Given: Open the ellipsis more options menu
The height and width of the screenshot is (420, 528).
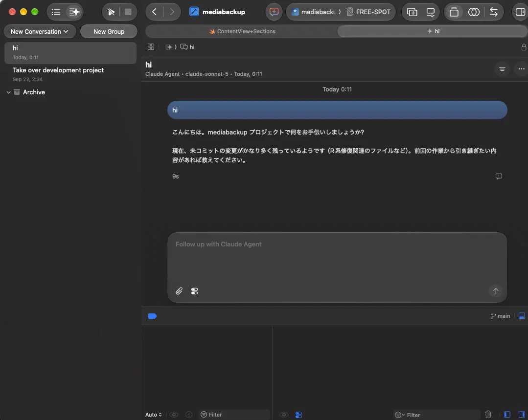Looking at the screenshot, I should (521, 69).
